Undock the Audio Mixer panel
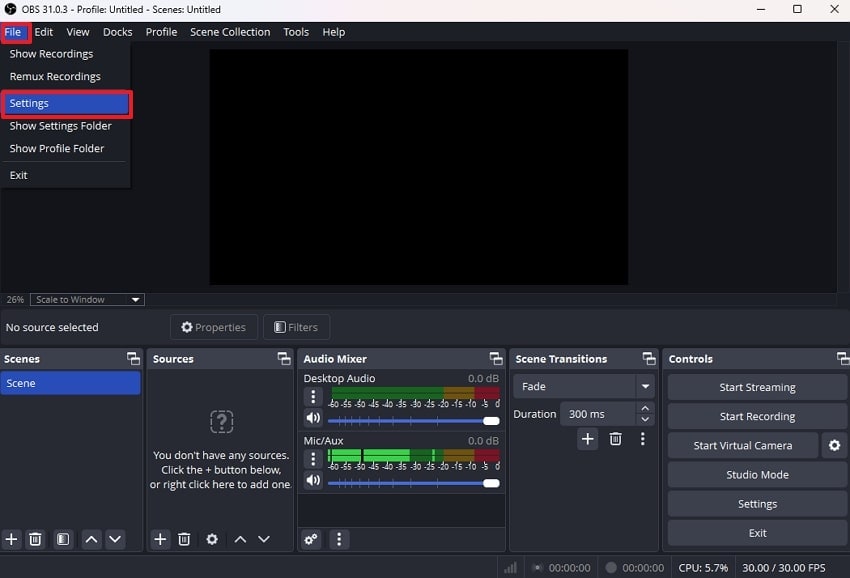 [x=496, y=358]
